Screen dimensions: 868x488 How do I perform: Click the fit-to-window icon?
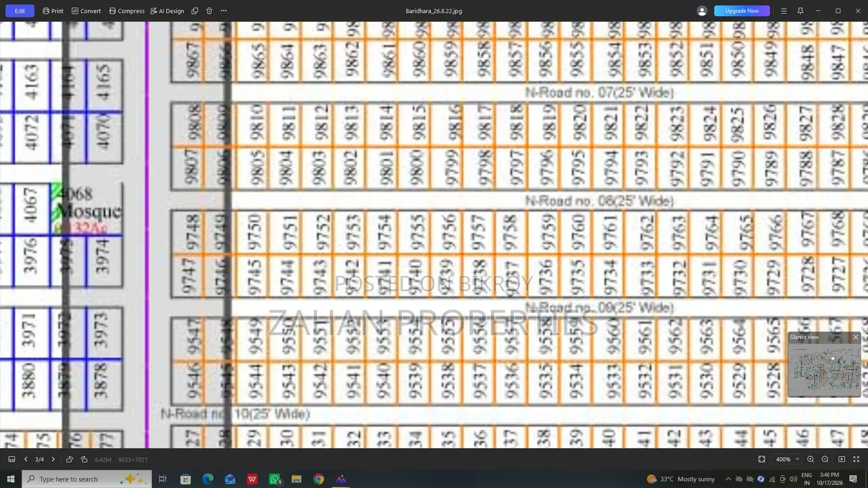762,459
